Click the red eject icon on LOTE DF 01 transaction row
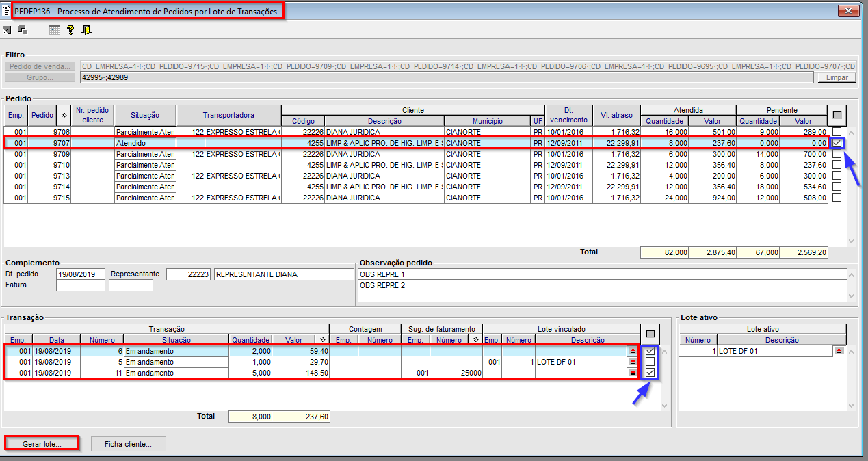Image resolution: width=868 pixels, height=461 pixels. 633,362
